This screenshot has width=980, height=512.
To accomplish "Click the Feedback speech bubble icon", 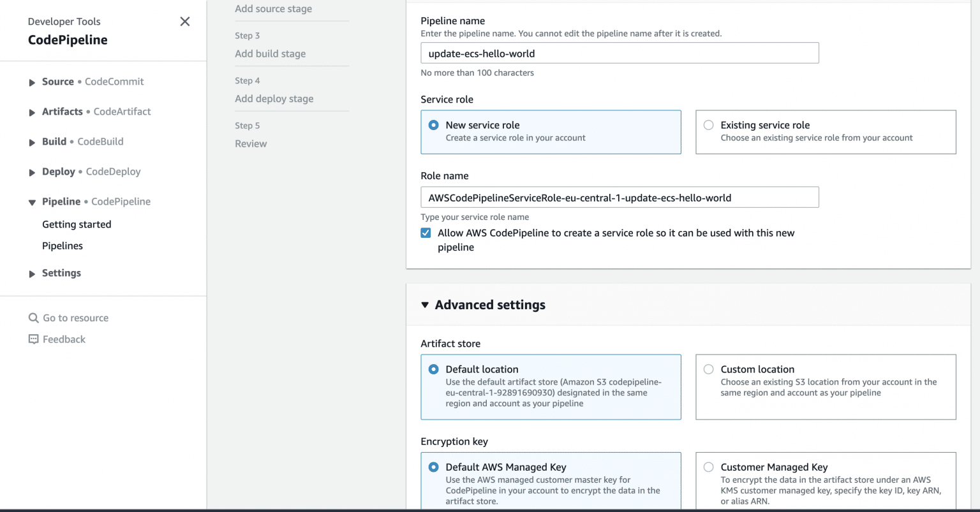I will coord(33,339).
